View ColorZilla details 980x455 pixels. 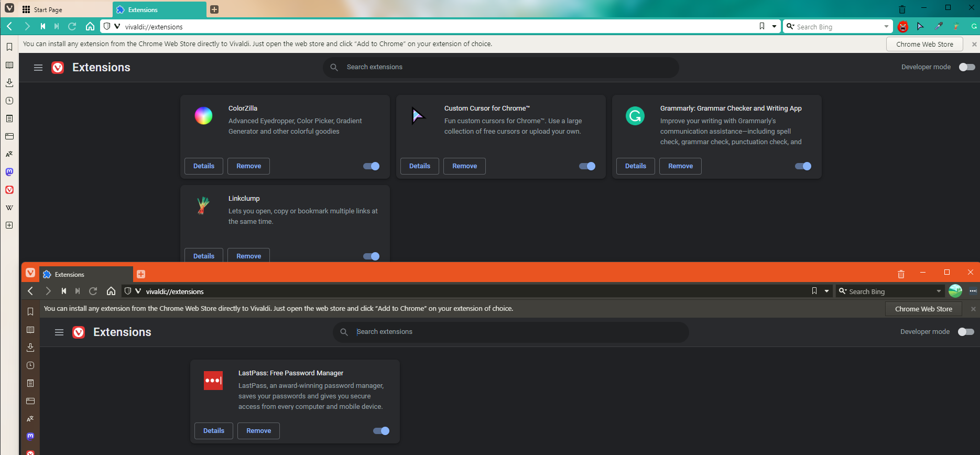pyautogui.click(x=204, y=166)
